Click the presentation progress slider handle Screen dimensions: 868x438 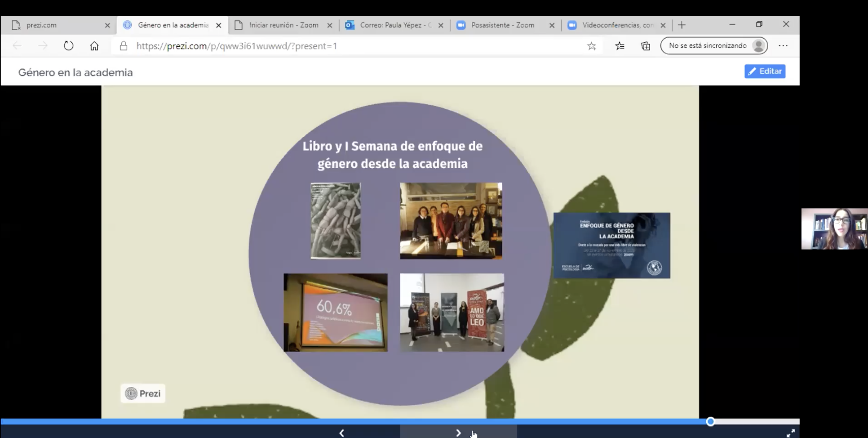(x=710, y=421)
